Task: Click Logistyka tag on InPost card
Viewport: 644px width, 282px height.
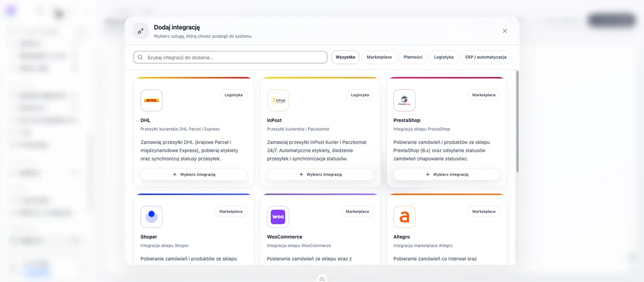Action: pyautogui.click(x=360, y=95)
